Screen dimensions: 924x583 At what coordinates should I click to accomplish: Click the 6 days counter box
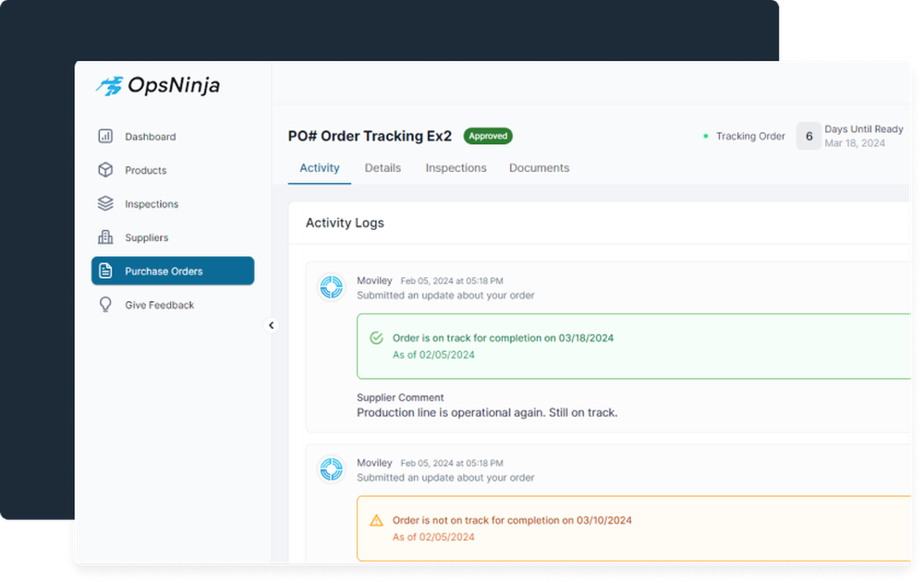pos(809,136)
